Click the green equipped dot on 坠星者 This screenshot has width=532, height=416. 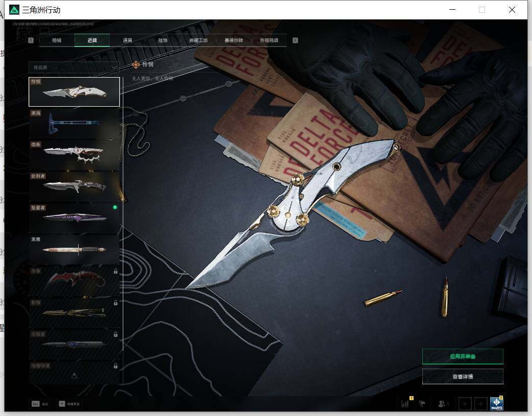[x=115, y=207]
